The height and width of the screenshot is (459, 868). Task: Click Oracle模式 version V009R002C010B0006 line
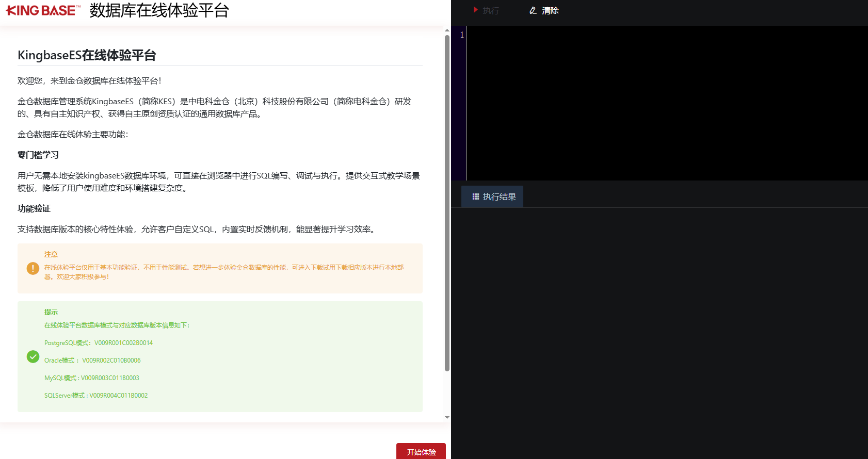click(x=92, y=360)
